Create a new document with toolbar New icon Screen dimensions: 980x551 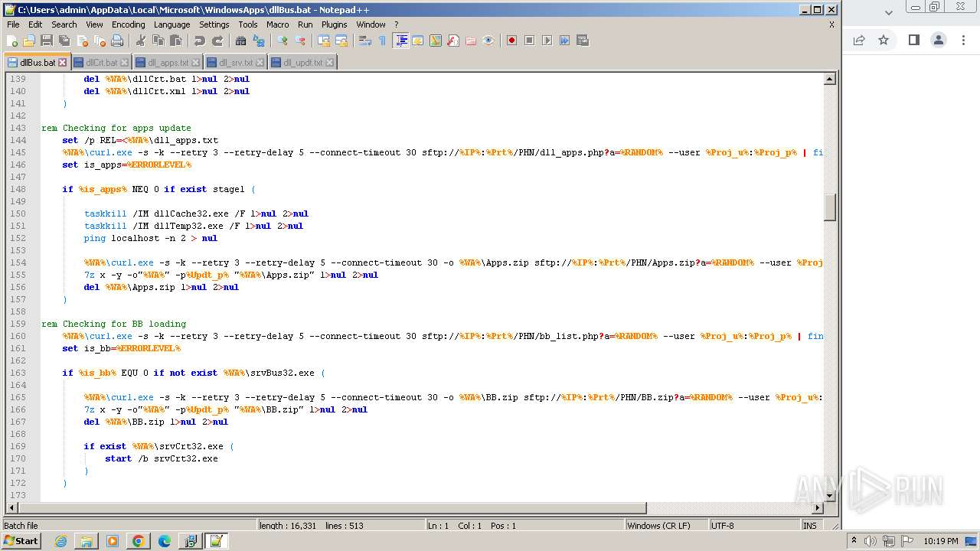(x=12, y=41)
